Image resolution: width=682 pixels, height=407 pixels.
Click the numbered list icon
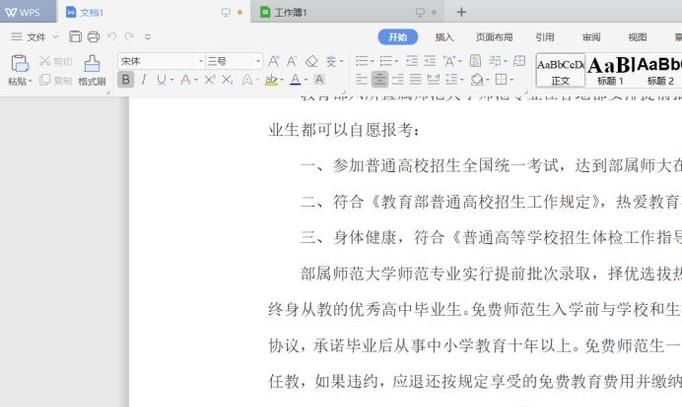386,61
